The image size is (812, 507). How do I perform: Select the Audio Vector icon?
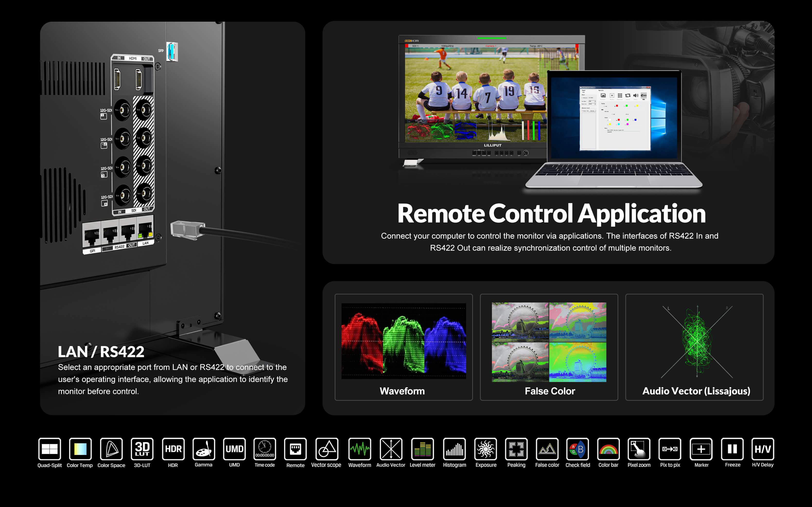(391, 449)
